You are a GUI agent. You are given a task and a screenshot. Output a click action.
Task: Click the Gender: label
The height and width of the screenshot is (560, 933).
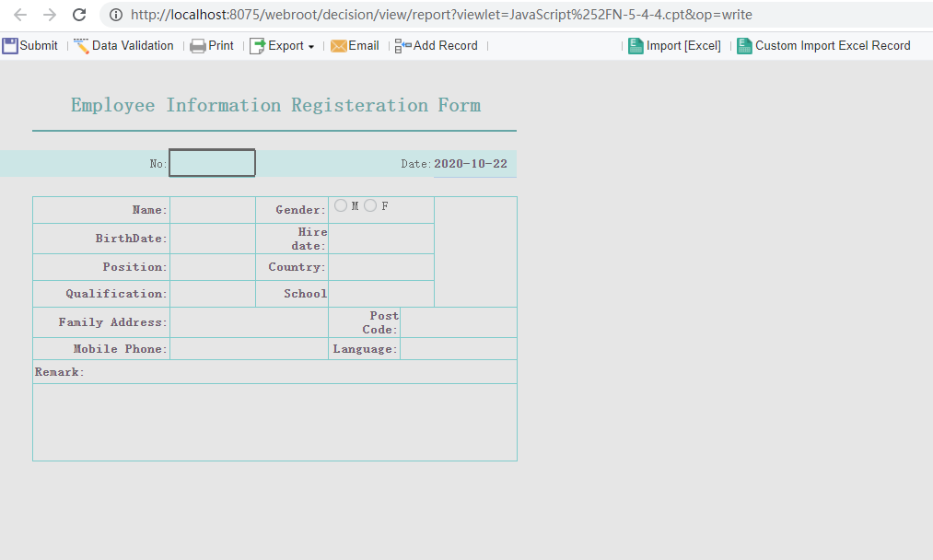point(300,209)
